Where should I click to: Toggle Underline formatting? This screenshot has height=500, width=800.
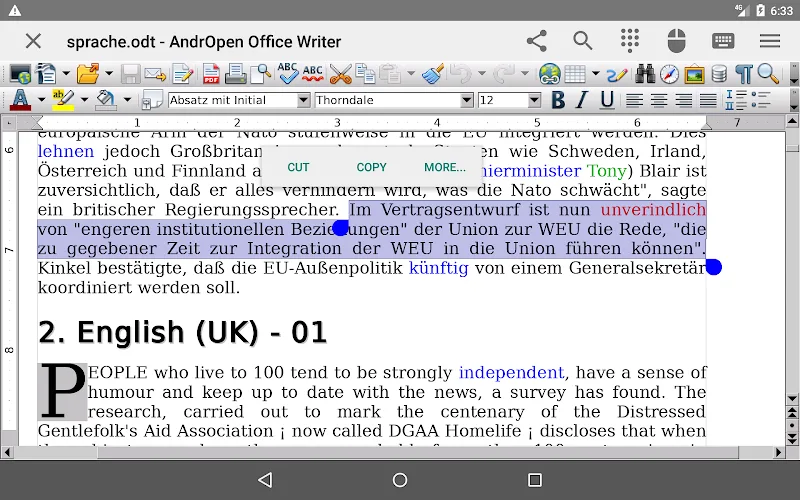(x=607, y=100)
